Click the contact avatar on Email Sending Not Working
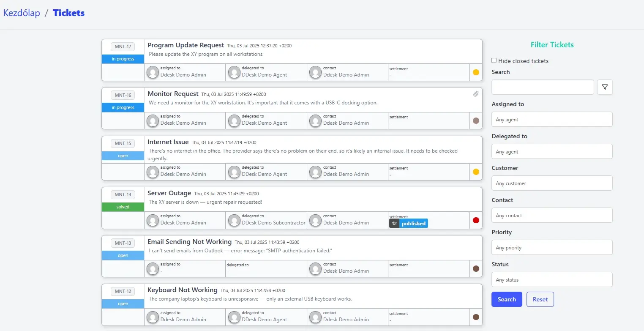Viewport: 644px width, 331px height. point(315,268)
